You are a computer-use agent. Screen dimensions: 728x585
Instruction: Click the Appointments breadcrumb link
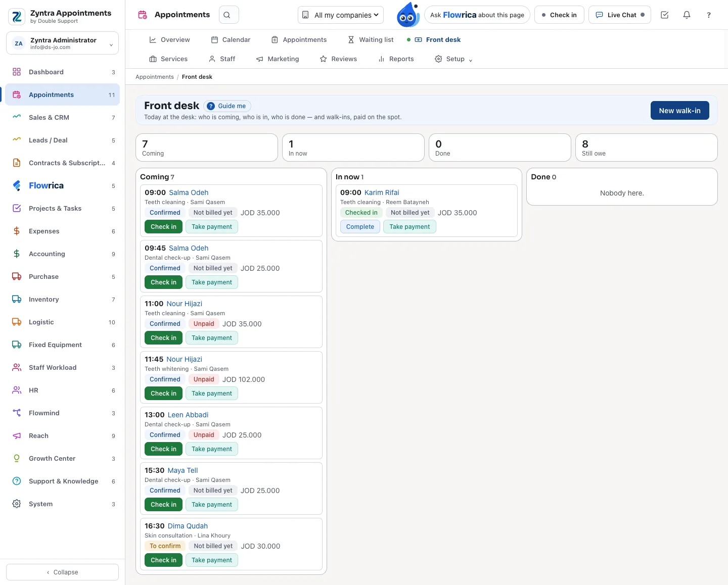pos(155,77)
